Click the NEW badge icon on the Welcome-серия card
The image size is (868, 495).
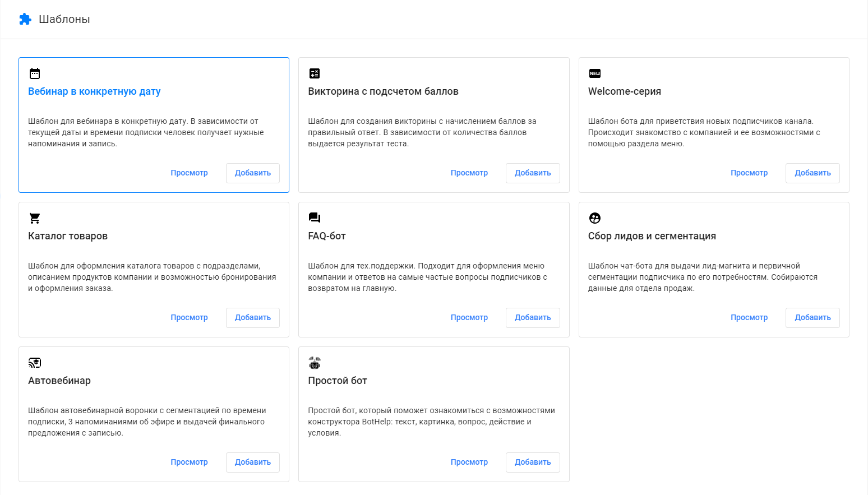[594, 73]
